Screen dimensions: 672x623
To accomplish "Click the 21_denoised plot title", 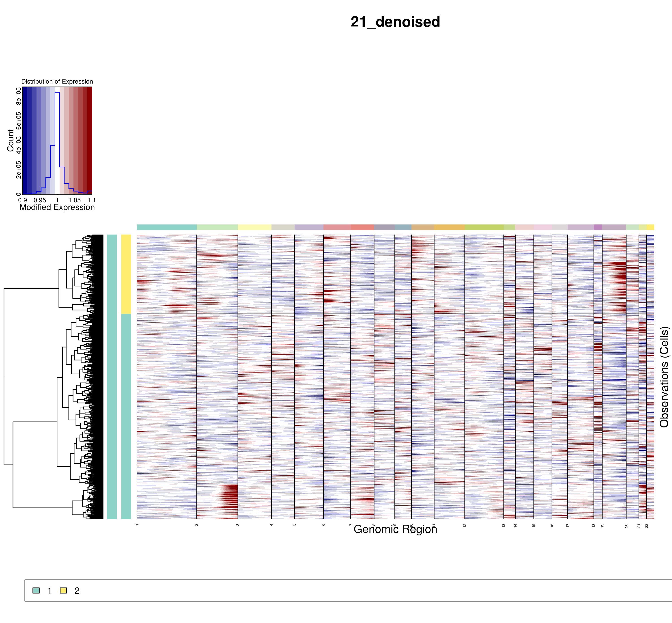I will pos(395,22).
